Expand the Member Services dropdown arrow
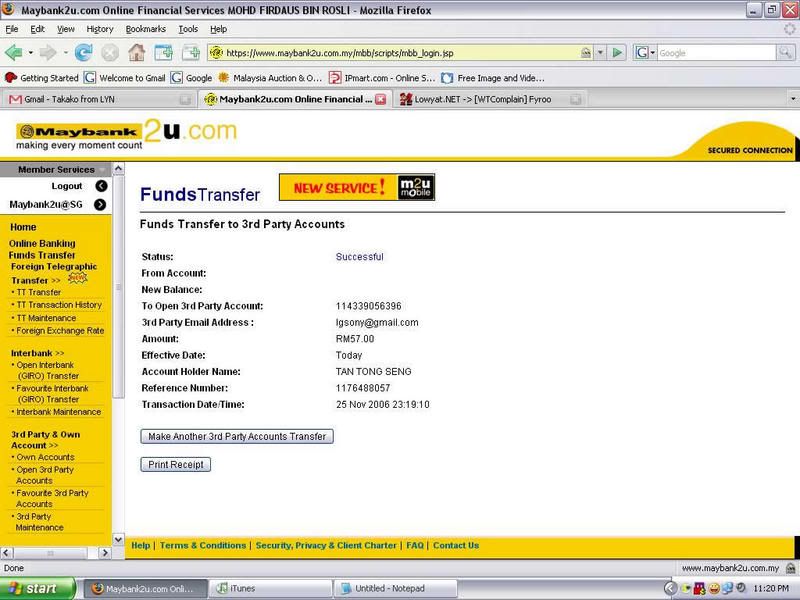The width and height of the screenshot is (800, 600). tap(102, 170)
